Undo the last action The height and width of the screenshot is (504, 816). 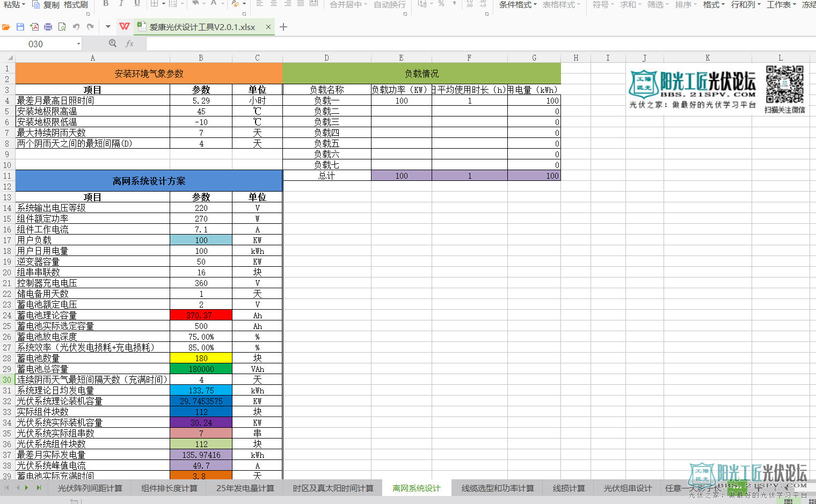coord(76,27)
